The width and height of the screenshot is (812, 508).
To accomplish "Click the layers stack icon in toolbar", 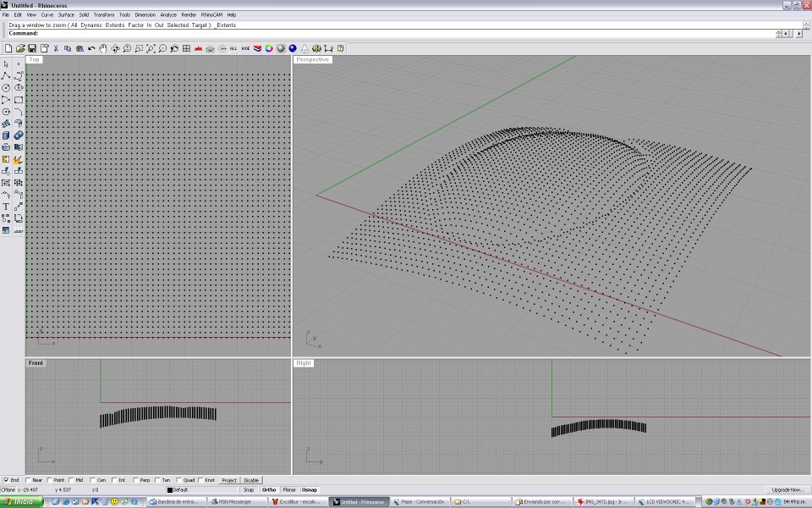I will (257, 48).
